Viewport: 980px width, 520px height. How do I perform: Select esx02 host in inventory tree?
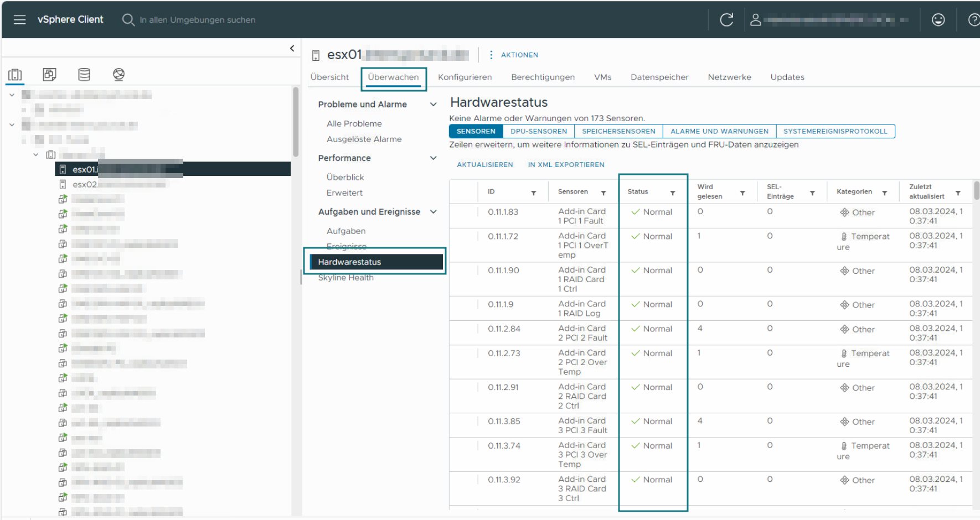(85, 185)
